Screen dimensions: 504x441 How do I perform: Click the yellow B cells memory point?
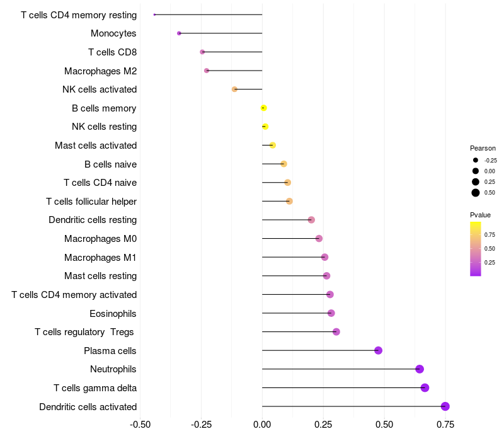(x=264, y=108)
